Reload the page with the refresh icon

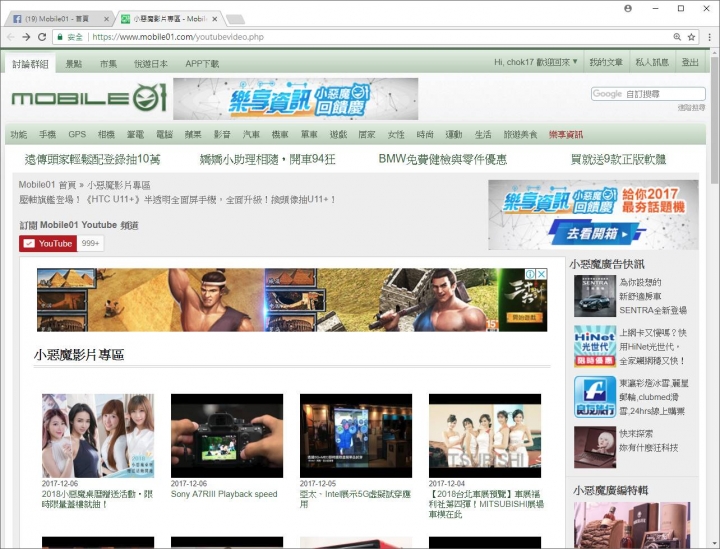(x=42, y=37)
